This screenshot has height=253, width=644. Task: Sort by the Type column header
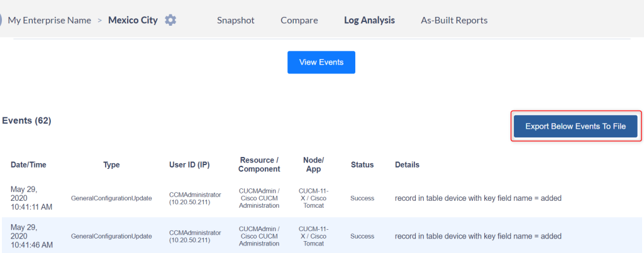point(111,165)
